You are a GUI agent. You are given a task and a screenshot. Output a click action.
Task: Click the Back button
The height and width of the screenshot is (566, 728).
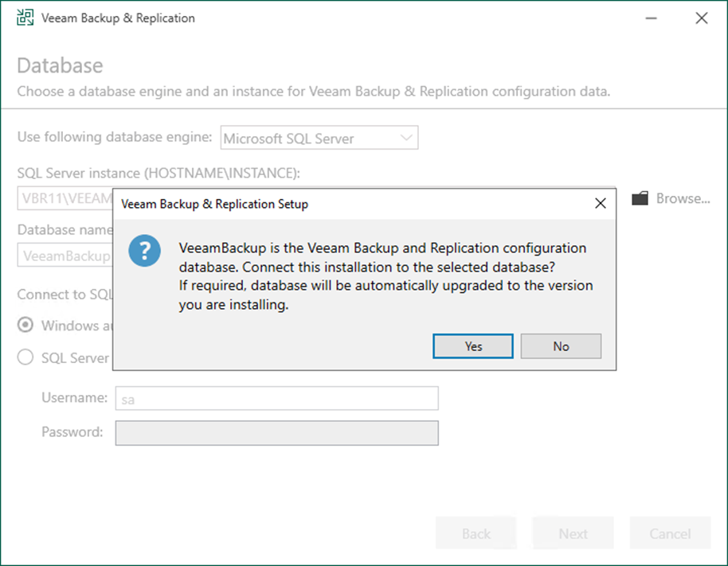click(476, 533)
